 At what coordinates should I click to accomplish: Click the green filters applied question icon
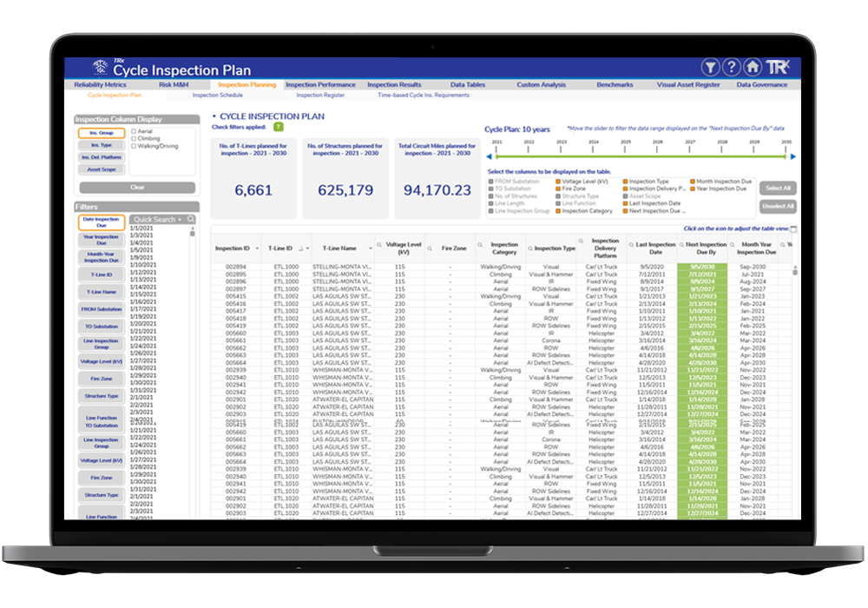pyautogui.click(x=279, y=127)
